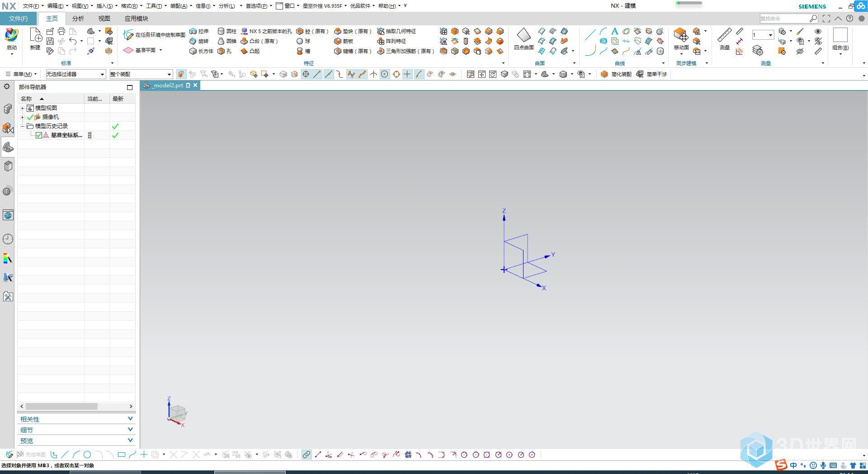Click the Save floppy disk icon
This screenshot has width=868, height=474.
pos(50,41)
